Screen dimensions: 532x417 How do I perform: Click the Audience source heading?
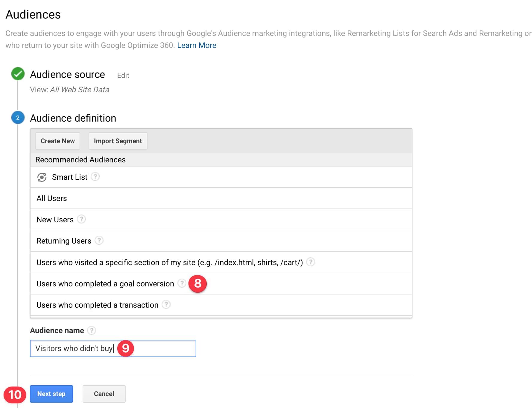[67, 74]
